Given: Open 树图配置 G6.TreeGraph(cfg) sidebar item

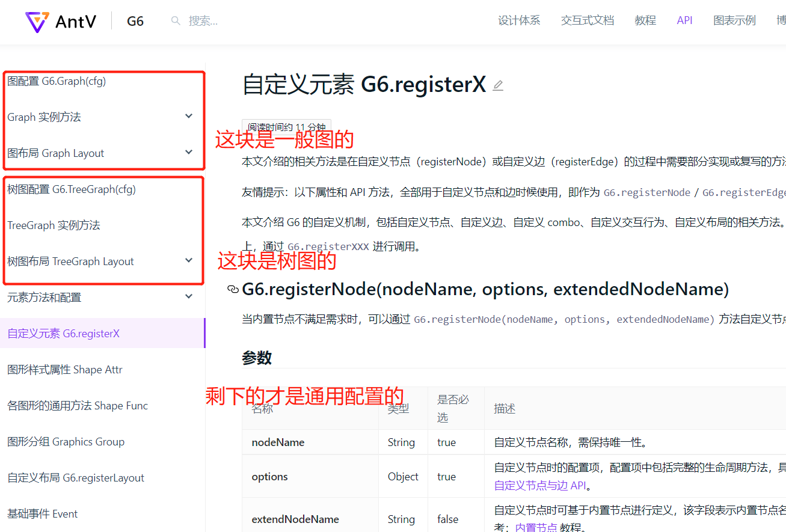Looking at the screenshot, I should click(x=72, y=189).
